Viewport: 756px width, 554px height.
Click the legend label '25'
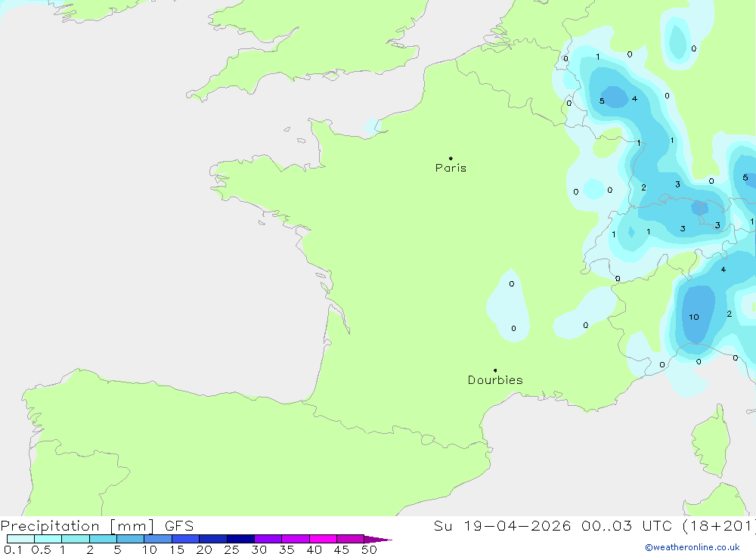pos(231,549)
